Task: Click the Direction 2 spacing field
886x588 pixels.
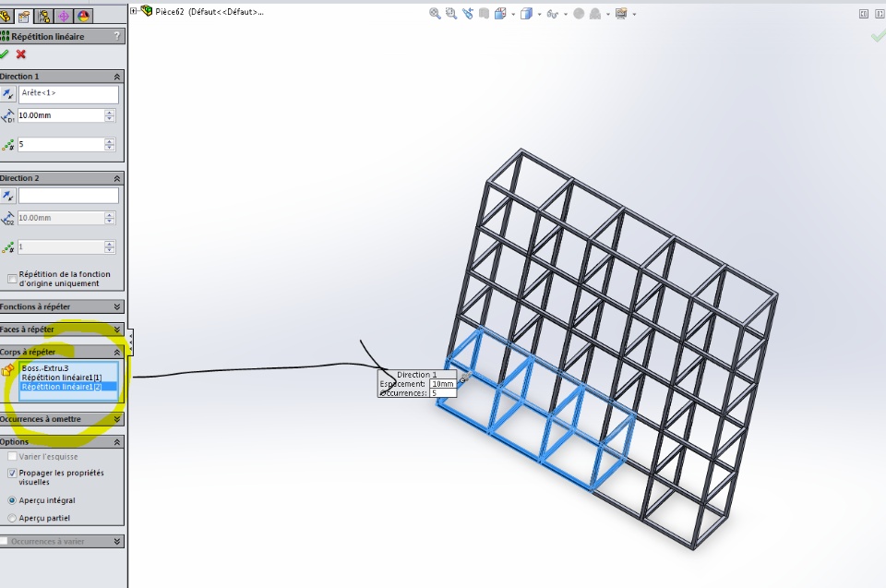Action: click(61, 218)
